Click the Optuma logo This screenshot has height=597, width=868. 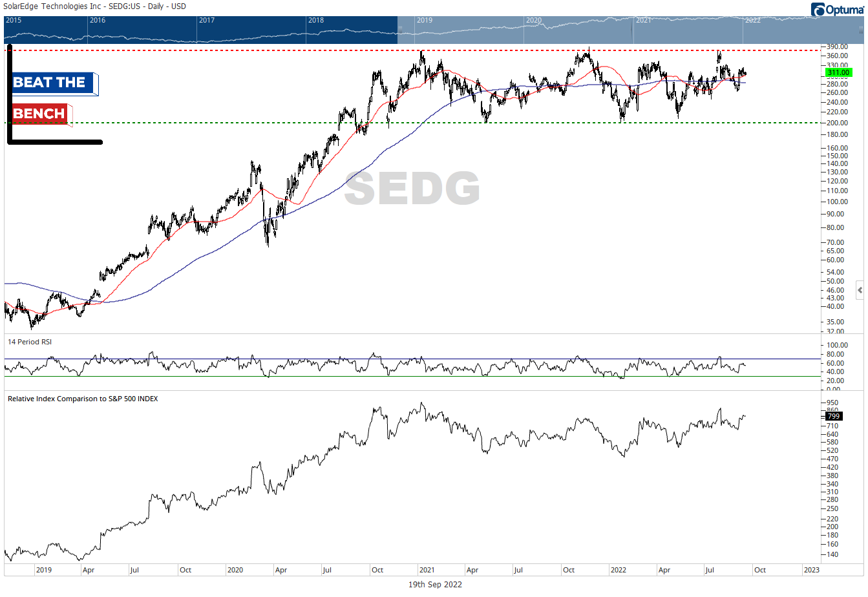pos(838,9)
